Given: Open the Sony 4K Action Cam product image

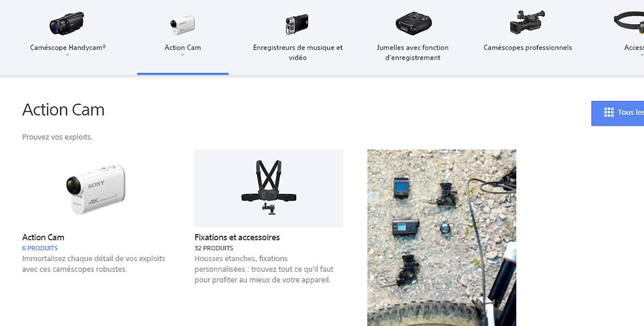Looking at the screenshot, I should [x=96, y=189].
